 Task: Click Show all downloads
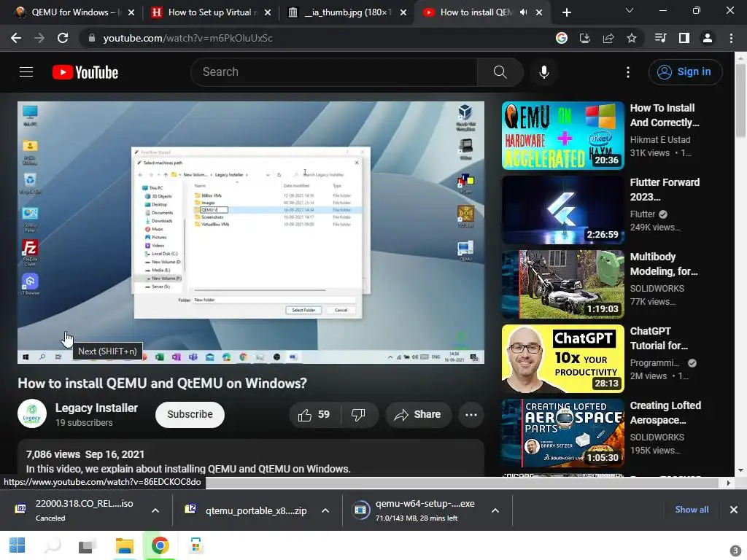coord(692,510)
